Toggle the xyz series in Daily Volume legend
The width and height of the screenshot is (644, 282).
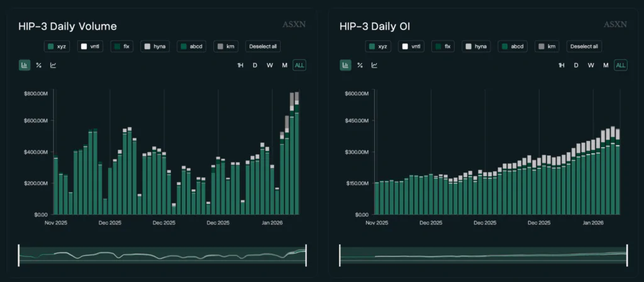point(57,46)
